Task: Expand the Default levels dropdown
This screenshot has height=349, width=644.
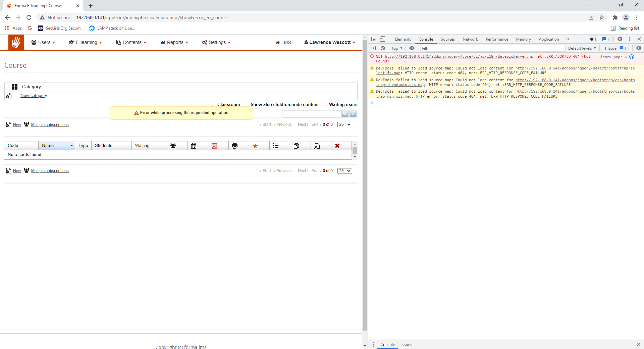Action: tap(582, 48)
